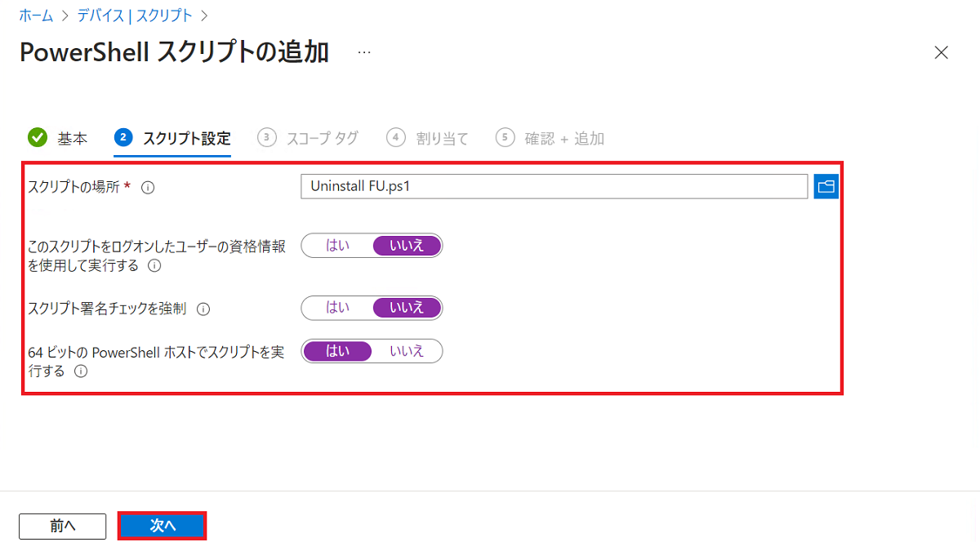Click info icon next to スクリプトの場所
This screenshot has height=560, width=980.
click(x=148, y=187)
